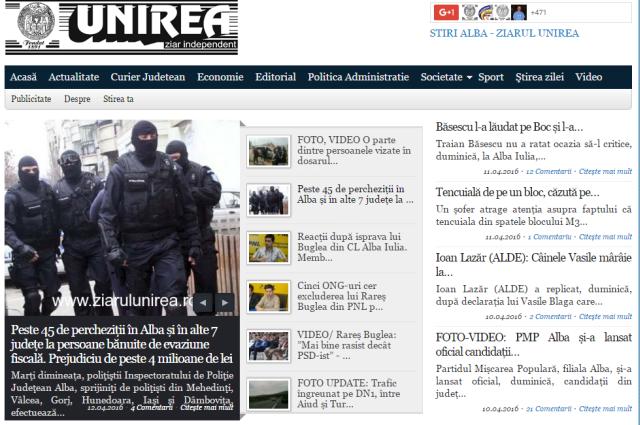The image size is (640, 425).
Task: Click 'Citește mai mult' on the featured story
Action: tap(207, 407)
